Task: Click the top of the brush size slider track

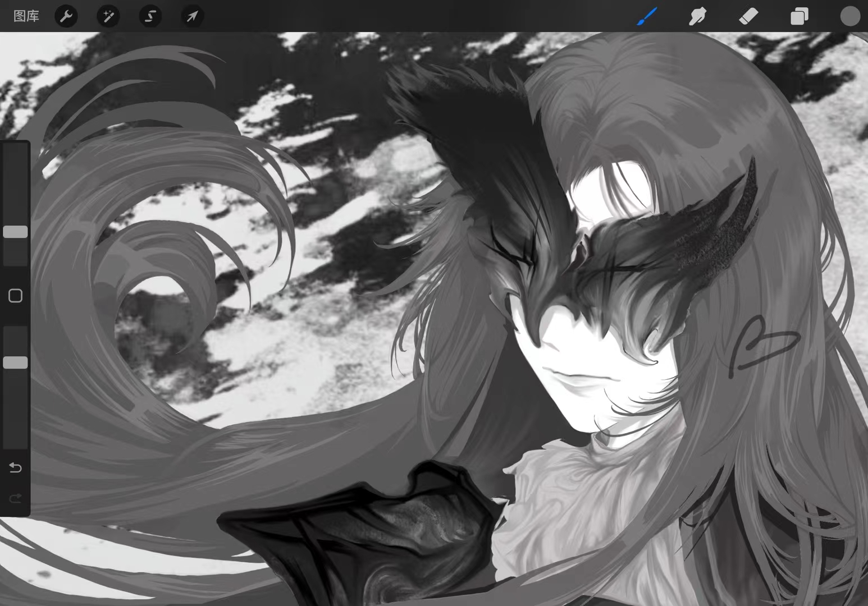Action: [15, 150]
